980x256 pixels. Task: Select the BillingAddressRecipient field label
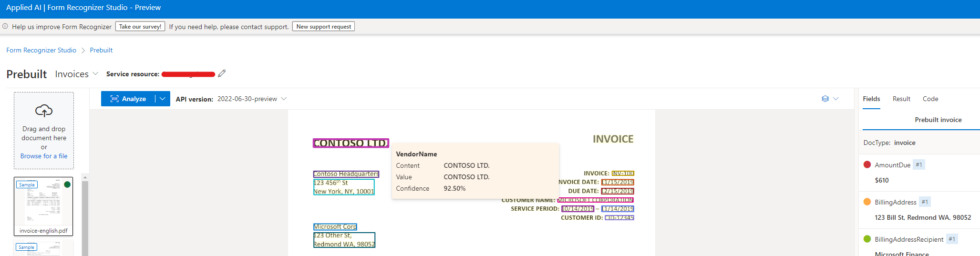pos(909,239)
